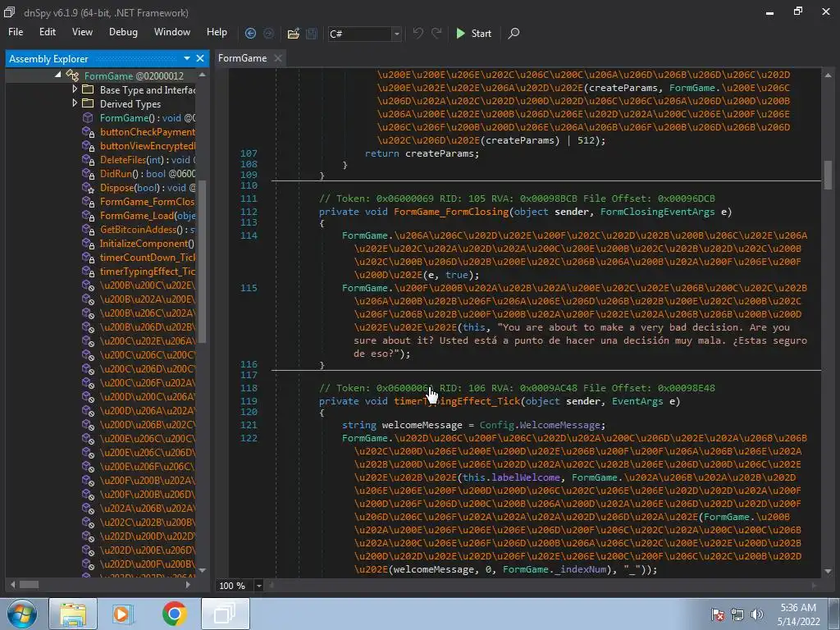840x630 pixels.
Task: Click the Undo arrow in toolbar
Action: point(418,34)
